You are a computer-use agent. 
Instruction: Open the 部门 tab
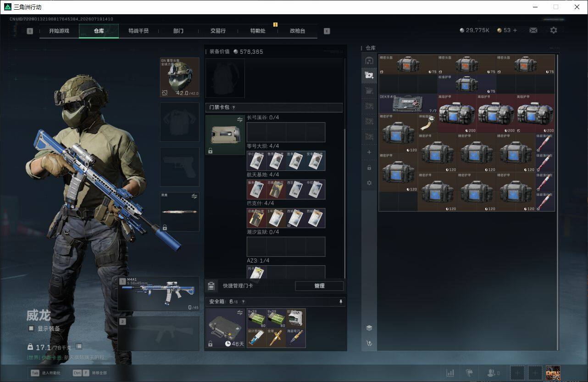(x=178, y=31)
